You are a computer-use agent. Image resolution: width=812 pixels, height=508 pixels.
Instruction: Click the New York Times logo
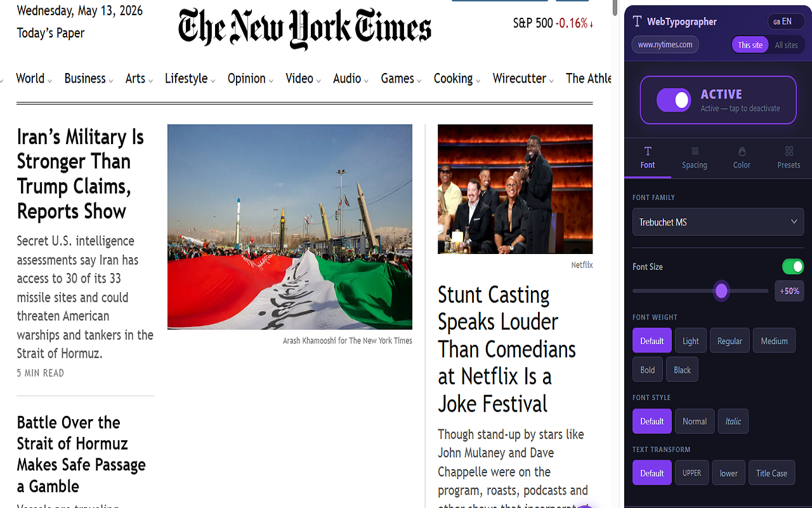point(304,29)
